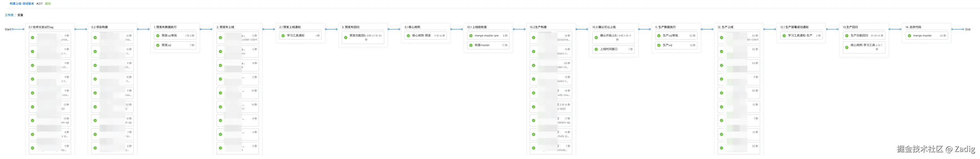Viewport: 980px width, 159px height.
Task: Open the 13 秒 job card in 10.2生产构建
Action: [551, 79]
